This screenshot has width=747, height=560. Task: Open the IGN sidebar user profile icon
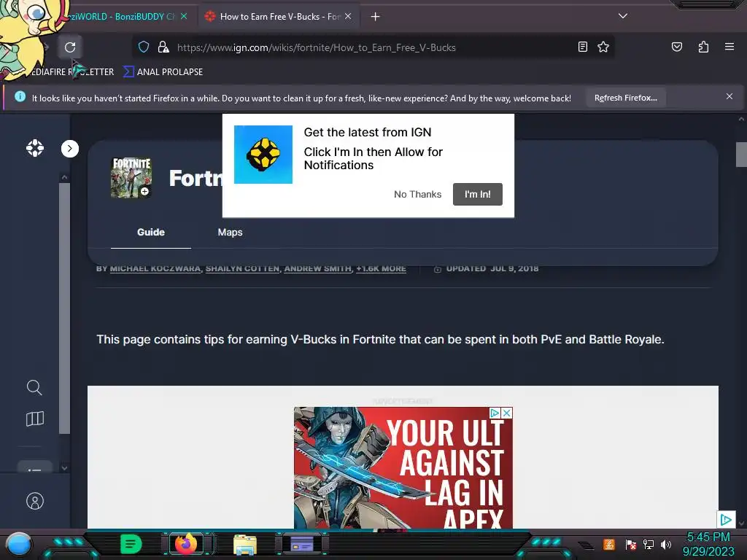click(x=35, y=501)
